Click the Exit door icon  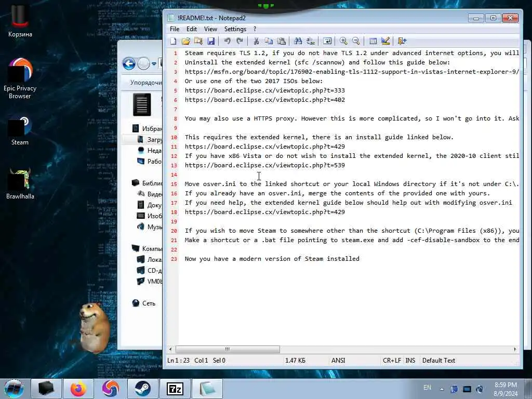402,41
